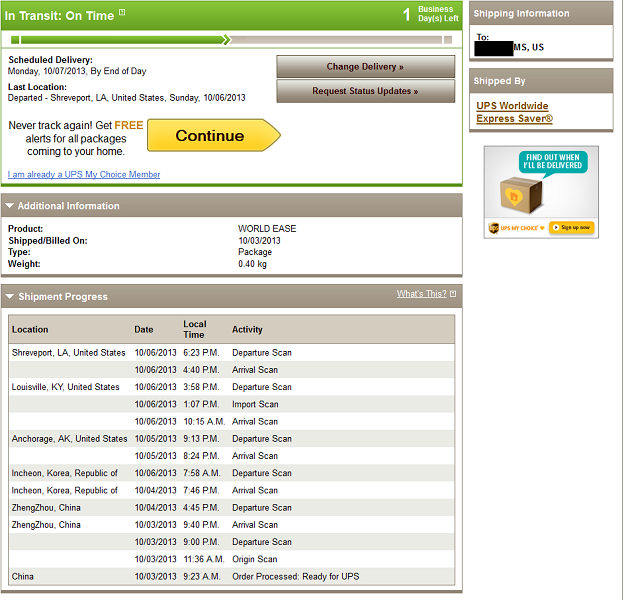Click the help icon next to What's This?
The image size is (626, 600).
point(453,294)
